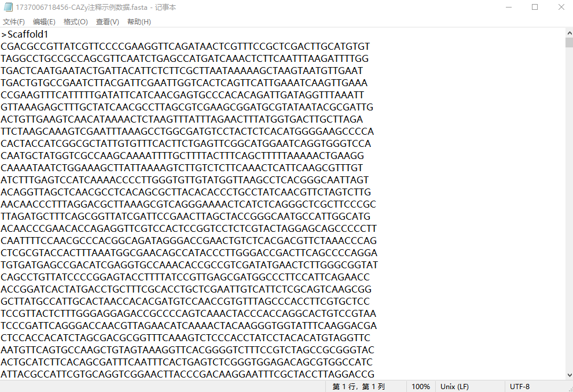This screenshot has height=392, width=573.
Task: Maximize the Notepad window
Action: (535, 7)
